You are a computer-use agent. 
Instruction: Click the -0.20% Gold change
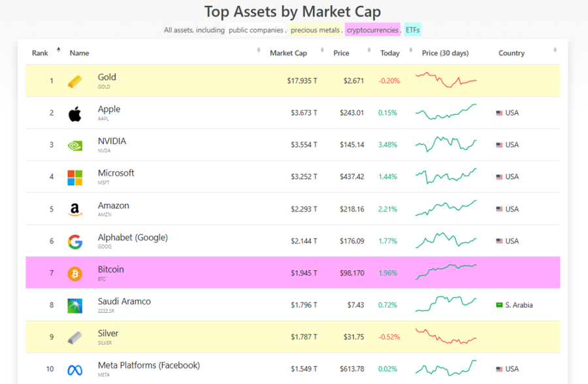pyautogui.click(x=389, y=80)
